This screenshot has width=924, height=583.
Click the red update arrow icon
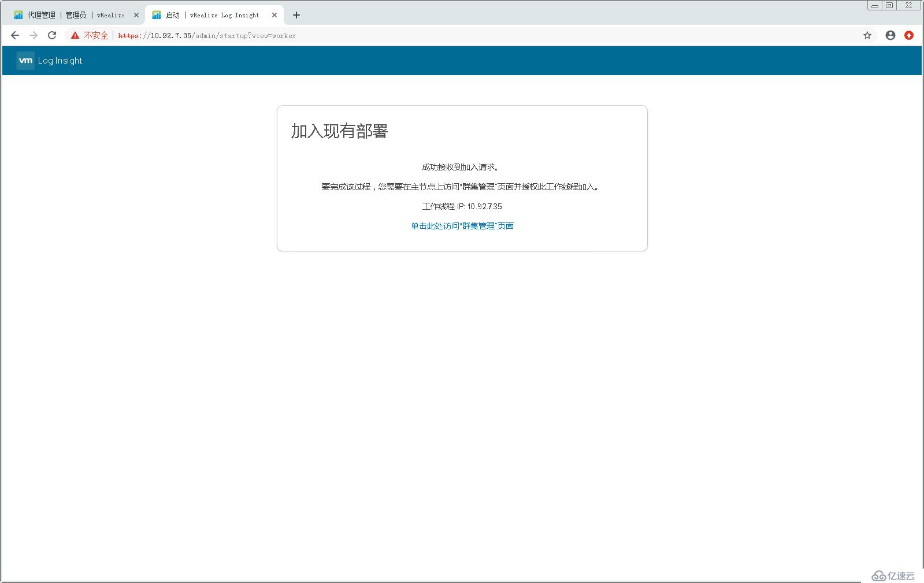coord(909,35)
